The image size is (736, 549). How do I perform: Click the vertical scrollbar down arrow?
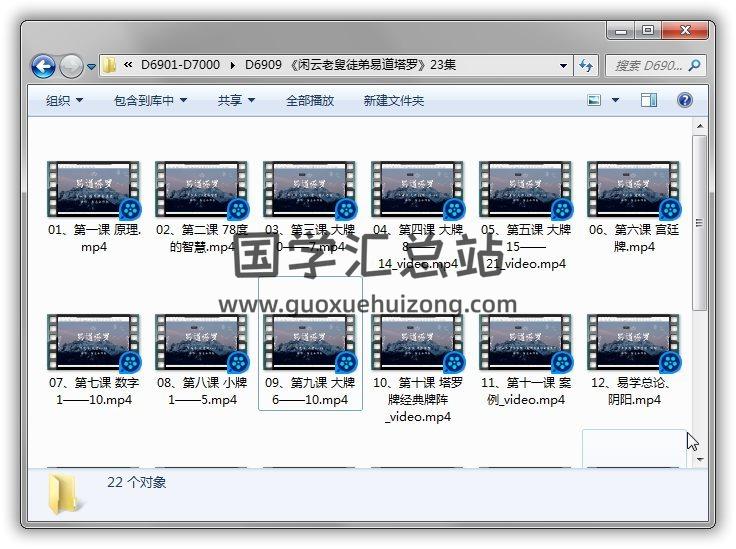(700, 459)
